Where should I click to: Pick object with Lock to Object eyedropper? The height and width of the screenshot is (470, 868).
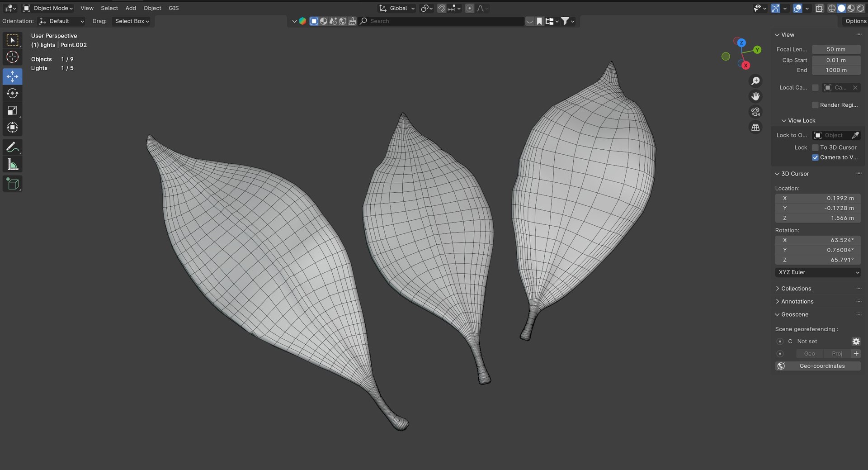click(x=855, y=135)
